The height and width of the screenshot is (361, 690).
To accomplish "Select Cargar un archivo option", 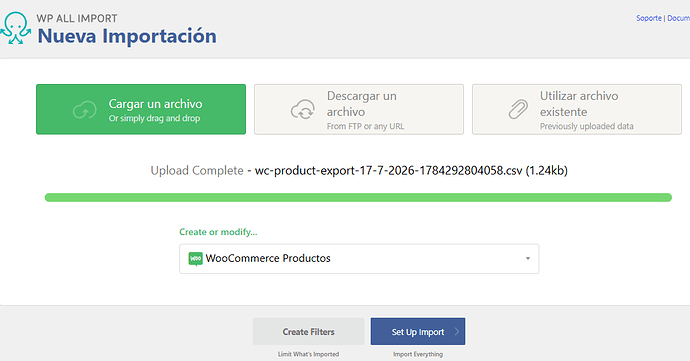I will [x=141, y=109].
